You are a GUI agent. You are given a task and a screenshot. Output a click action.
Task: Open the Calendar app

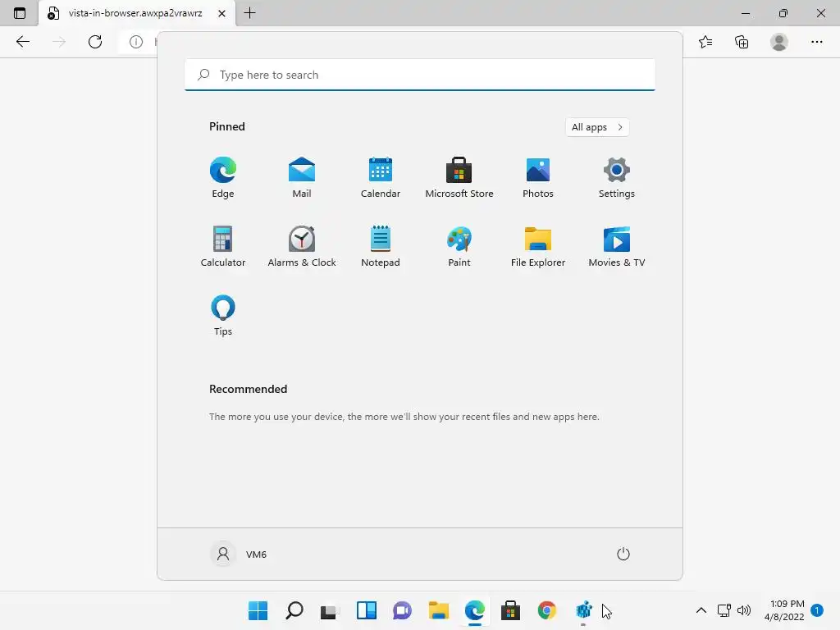381,177
